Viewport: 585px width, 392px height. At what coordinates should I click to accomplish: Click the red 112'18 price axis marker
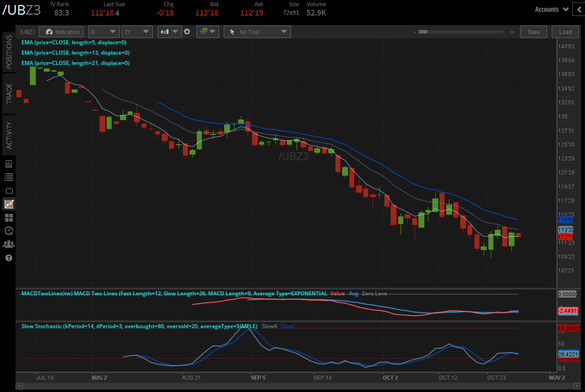[x=566, y=237]
